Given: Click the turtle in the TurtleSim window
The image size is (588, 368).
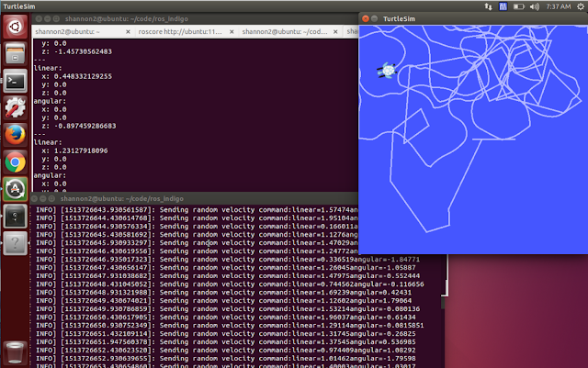Looking at the screenshot, I should pos(387,71).
